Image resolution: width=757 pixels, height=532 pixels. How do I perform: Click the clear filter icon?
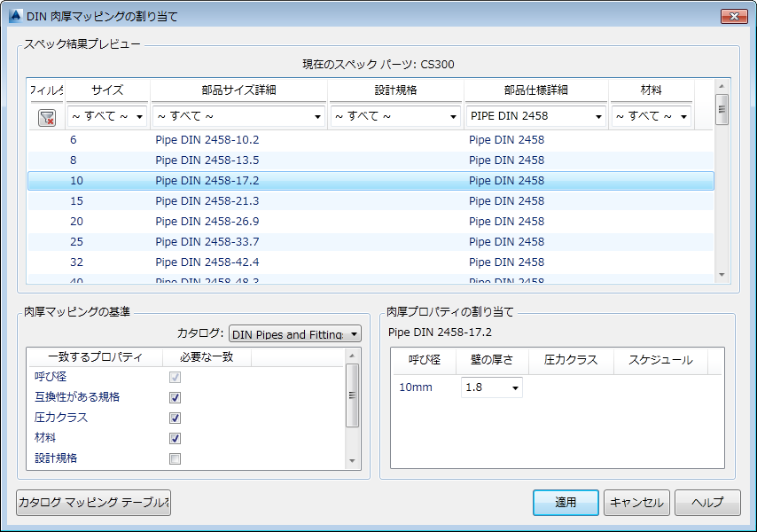pyautogui.click(x=47, y=117)
